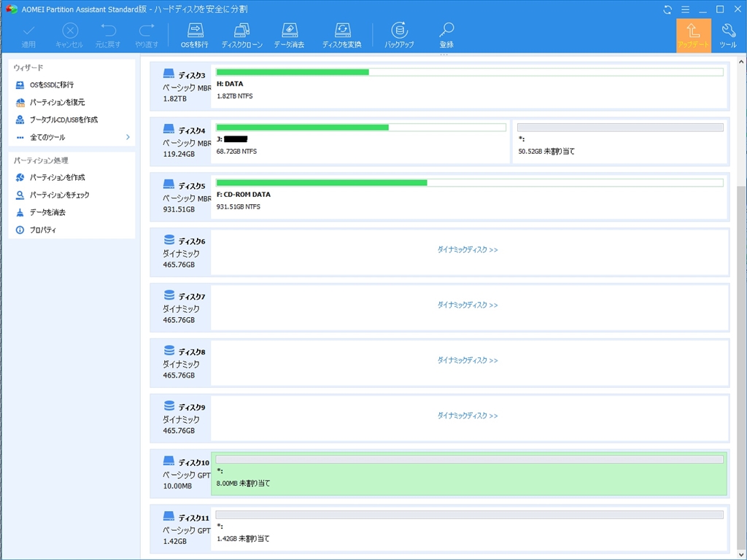
Task: Open the ツール wrench icon
Action: [728, 35]
